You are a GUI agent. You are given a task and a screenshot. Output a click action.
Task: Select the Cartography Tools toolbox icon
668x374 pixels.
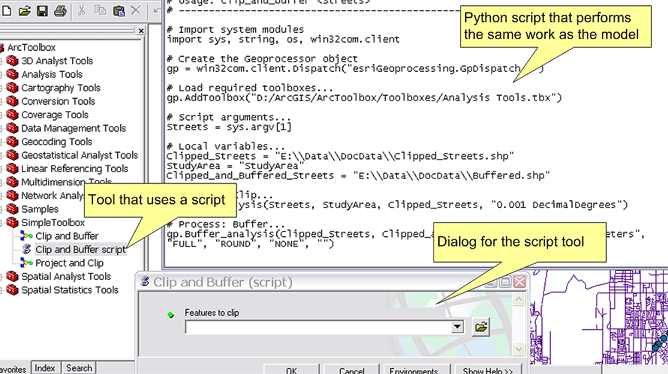tap(12, 88)
